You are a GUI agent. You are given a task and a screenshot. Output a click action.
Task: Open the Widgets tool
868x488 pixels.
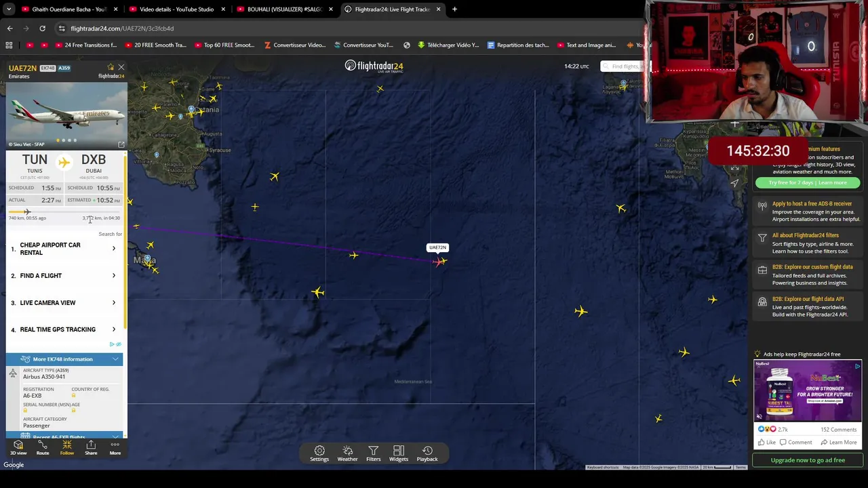tap(399, 453)
